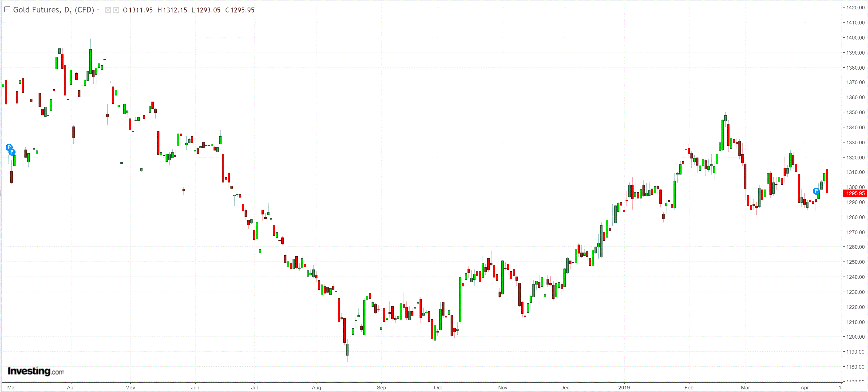Open chart settings gear icon

click(x=116, y=10)
